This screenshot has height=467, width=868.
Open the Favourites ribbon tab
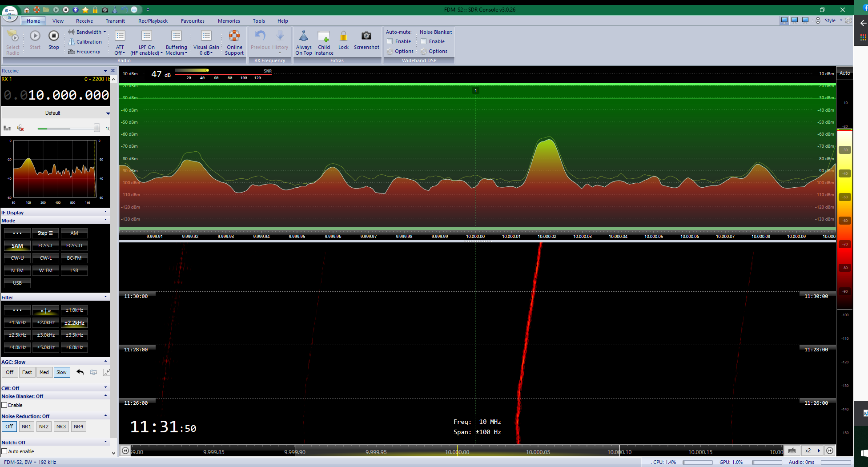pyautogui.click(x=193, y=21)
